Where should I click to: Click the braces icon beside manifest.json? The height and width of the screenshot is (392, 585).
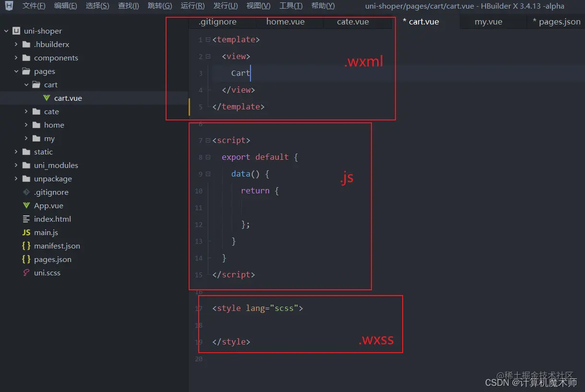26,246
